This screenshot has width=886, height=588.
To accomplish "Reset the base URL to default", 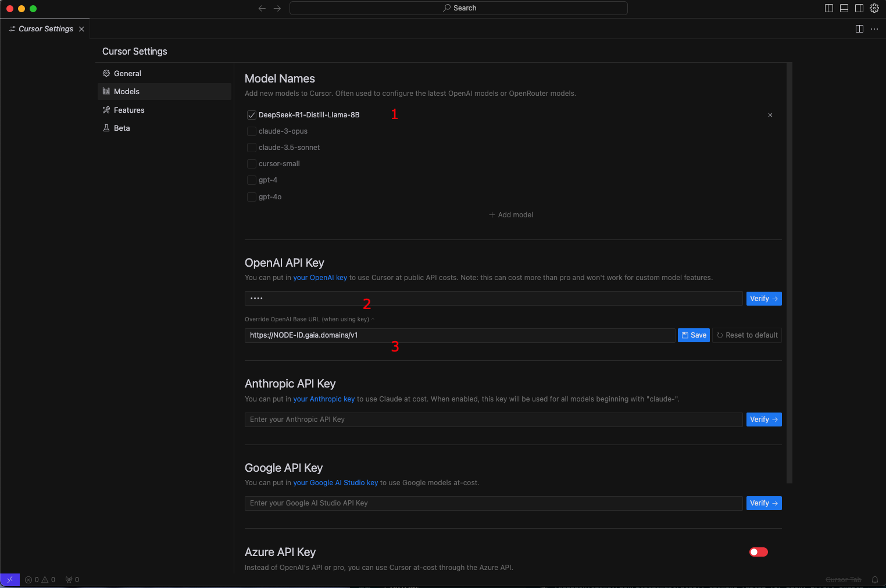I will (747, 335).
